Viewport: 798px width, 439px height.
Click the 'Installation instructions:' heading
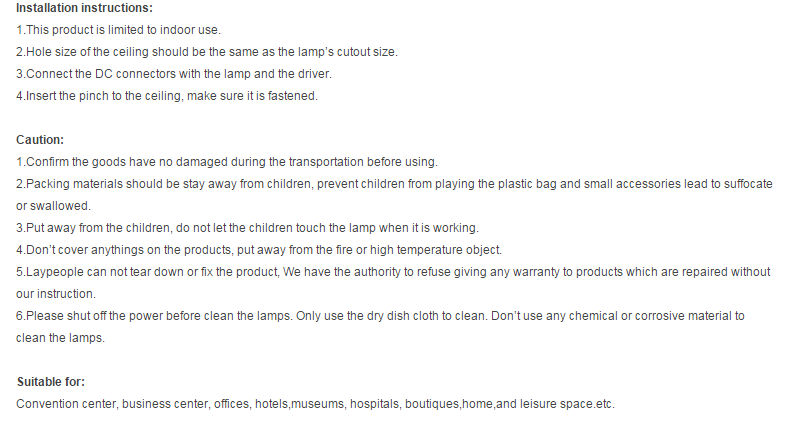click(x=84, y=8)
